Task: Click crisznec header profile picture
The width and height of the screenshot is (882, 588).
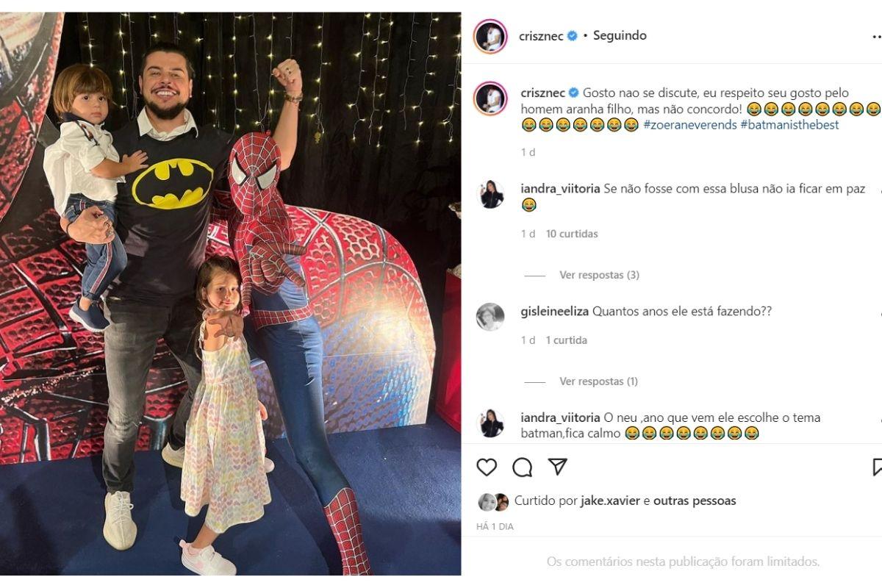Action: click(490, 36)
